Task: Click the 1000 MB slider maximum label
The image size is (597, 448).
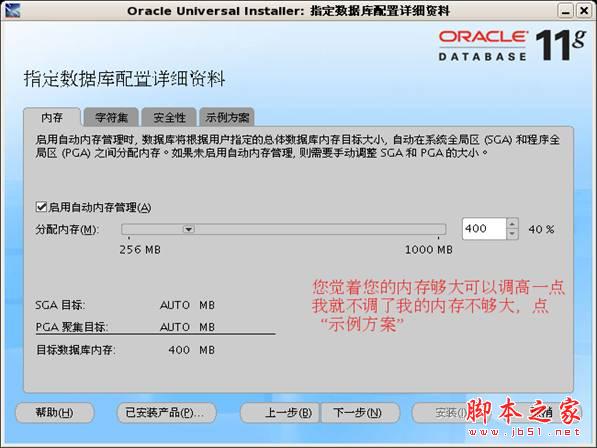Action: pyautogui.click(x=429, y=250)
